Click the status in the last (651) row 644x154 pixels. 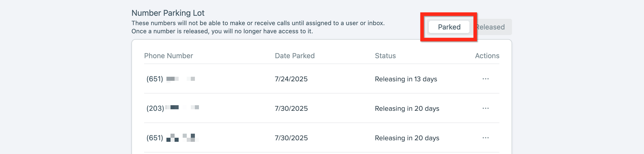(x=407, y=138)
